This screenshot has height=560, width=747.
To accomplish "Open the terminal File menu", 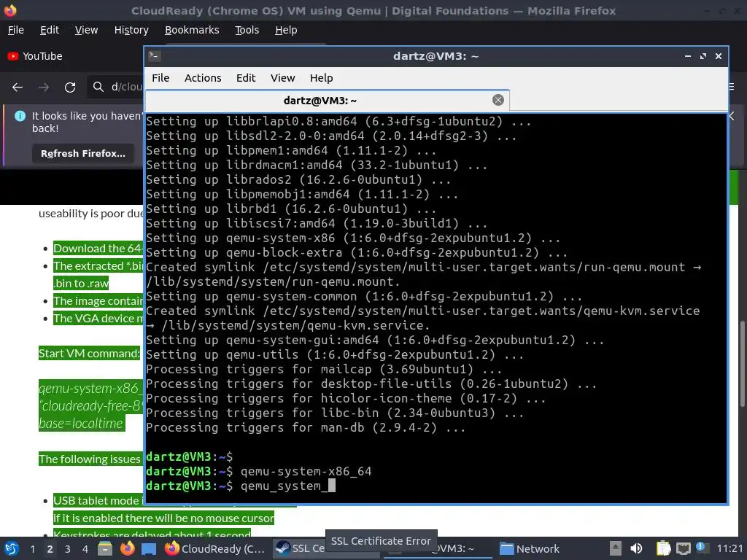I will 160,77.
